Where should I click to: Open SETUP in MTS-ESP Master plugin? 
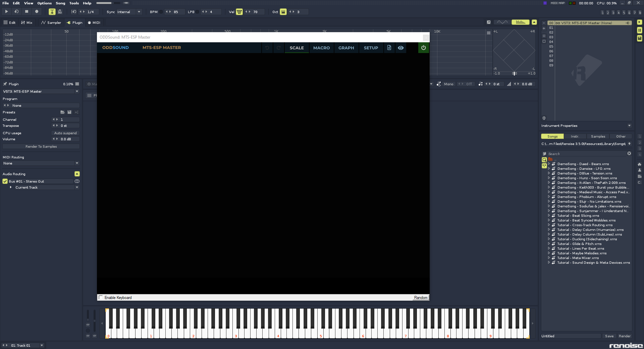point(371,48)
